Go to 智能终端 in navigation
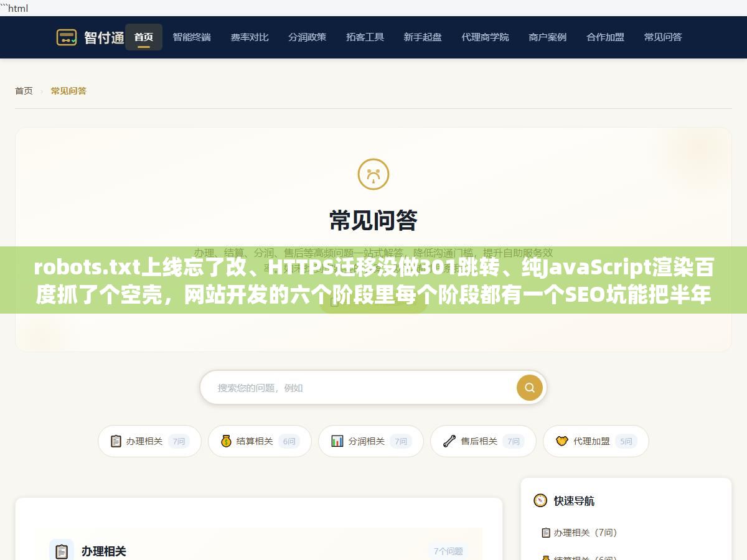The width and height of the screenshot is (747, 560). (x=192, y=37)
